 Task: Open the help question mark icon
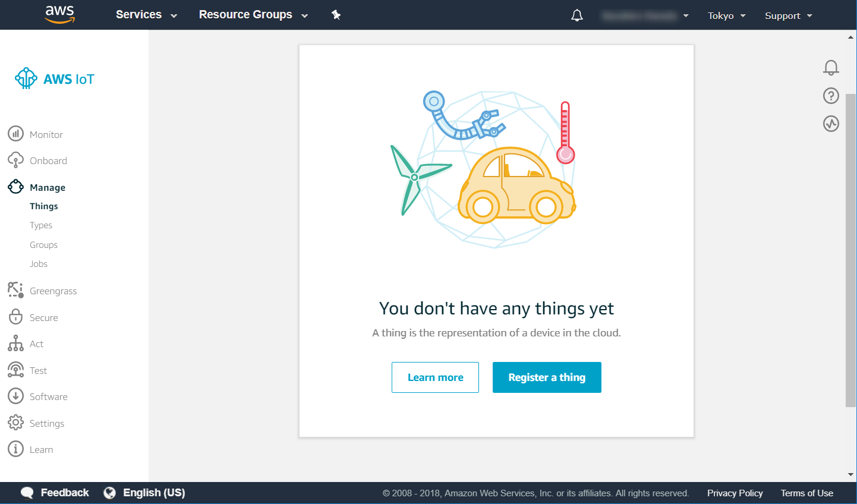pos(831,96)
